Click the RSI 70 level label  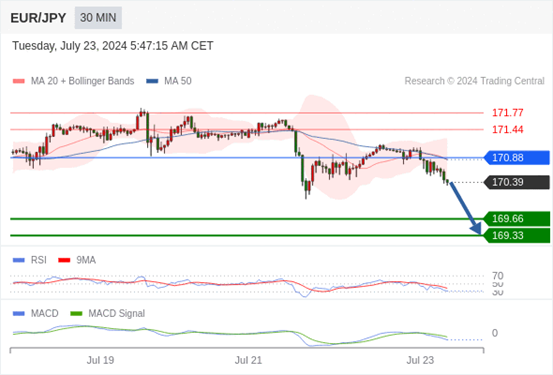click(498, 276)
